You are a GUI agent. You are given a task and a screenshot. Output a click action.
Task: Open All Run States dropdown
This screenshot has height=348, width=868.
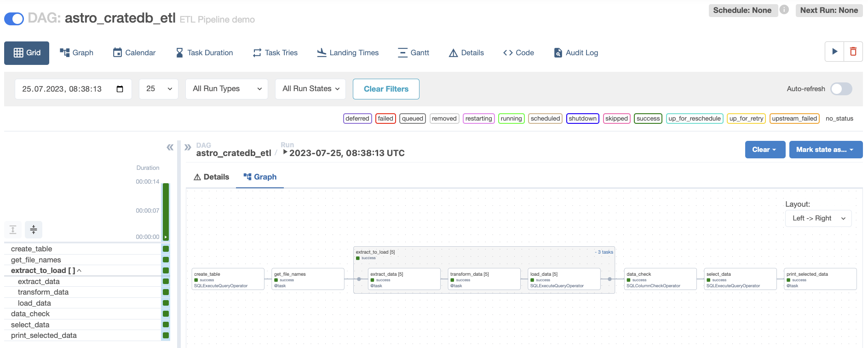point(310,89)
